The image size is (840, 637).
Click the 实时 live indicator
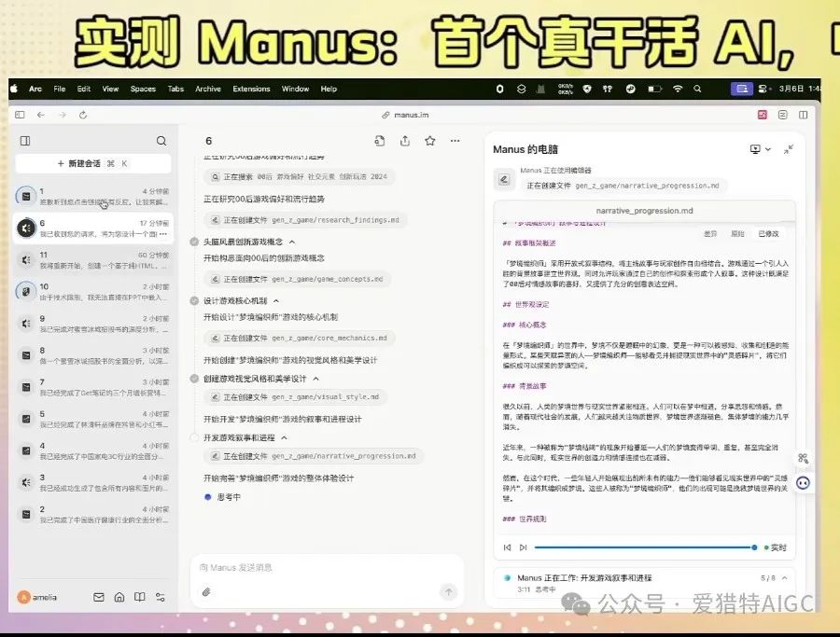coord(776,547)
